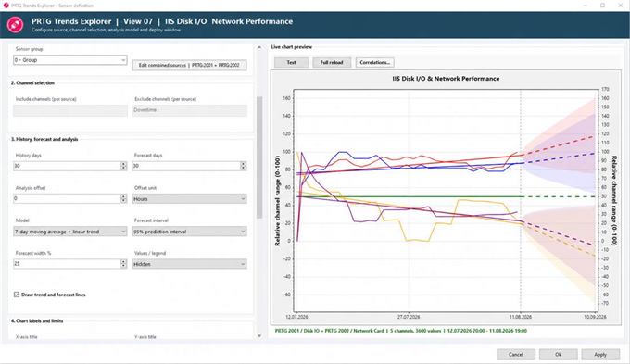Click the scroll up arrow of settings panel
630x364 pixels.
pos(259,47)
